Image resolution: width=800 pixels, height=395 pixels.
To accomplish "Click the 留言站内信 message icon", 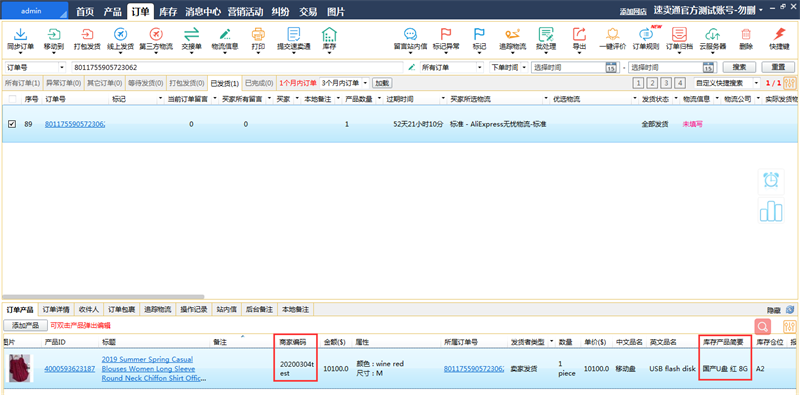I will 410,35.
